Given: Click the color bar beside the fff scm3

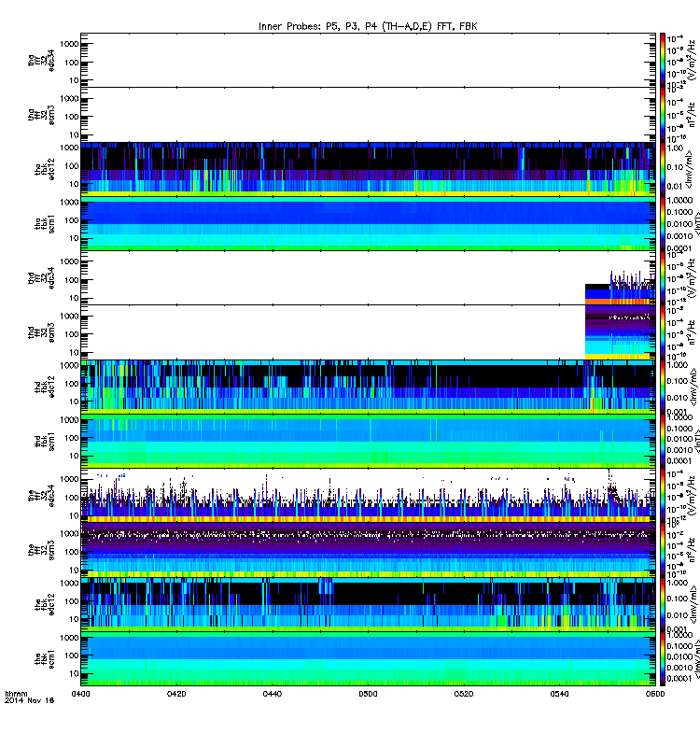Looking at the screenshot, I should tap(663, 550).
